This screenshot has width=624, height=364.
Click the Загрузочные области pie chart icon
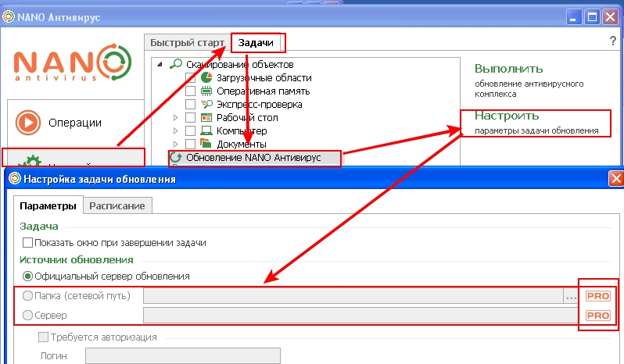(206, 78)
